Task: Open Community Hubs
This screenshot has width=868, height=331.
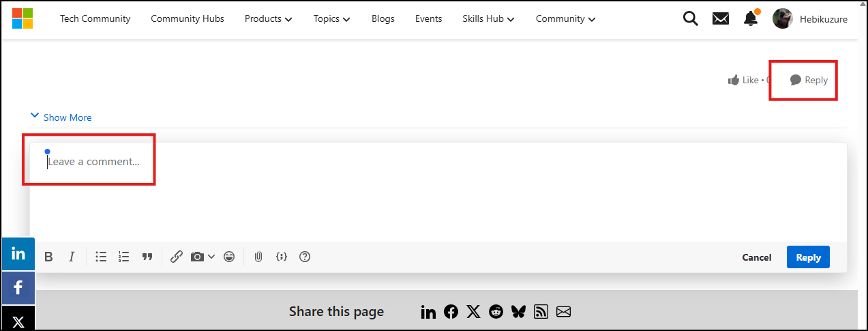Action: click(x=188, y=18)
